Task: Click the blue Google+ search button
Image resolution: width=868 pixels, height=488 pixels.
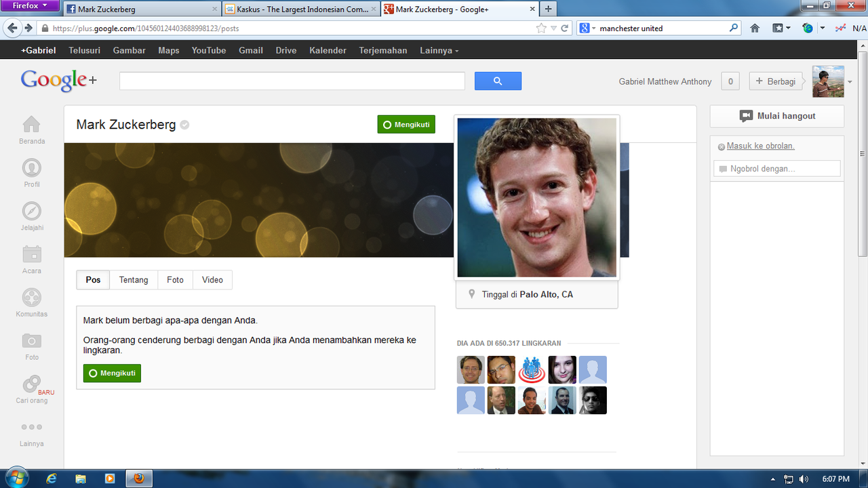Action: click(498, 81)
